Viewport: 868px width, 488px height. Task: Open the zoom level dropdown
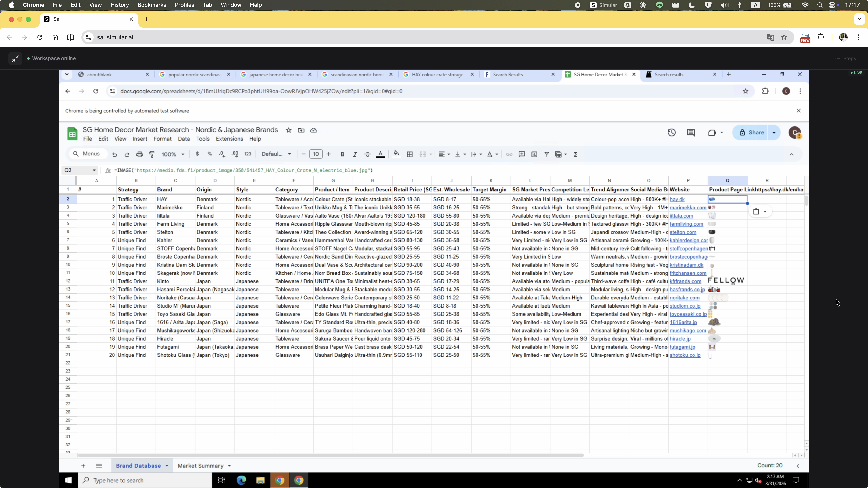click(172, 154)
